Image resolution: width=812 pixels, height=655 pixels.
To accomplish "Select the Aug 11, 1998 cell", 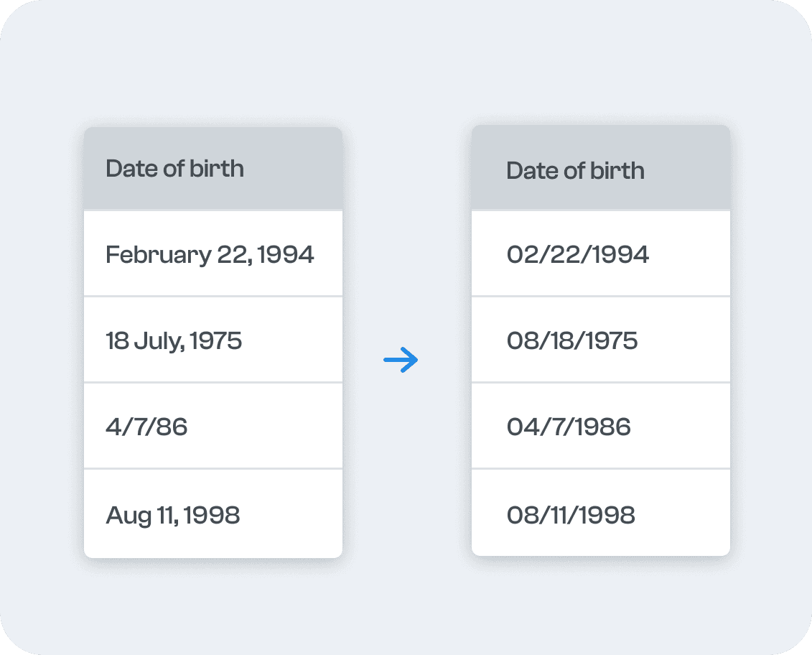I will pyautogui.click(x=213, y=514).
